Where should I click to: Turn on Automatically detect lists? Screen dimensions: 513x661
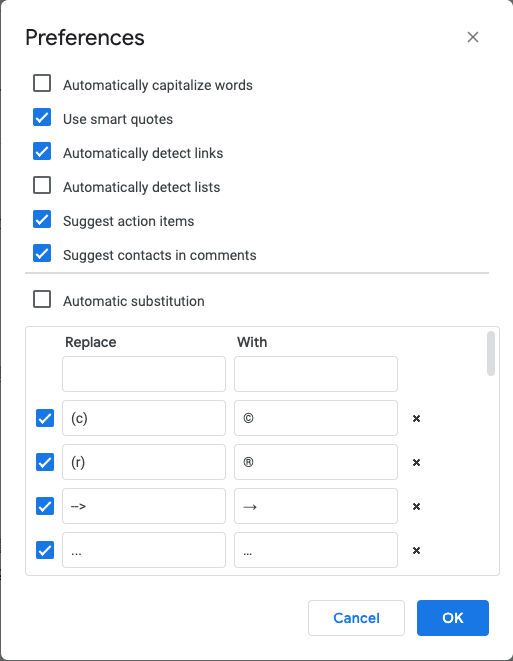[x=42, y=185]
